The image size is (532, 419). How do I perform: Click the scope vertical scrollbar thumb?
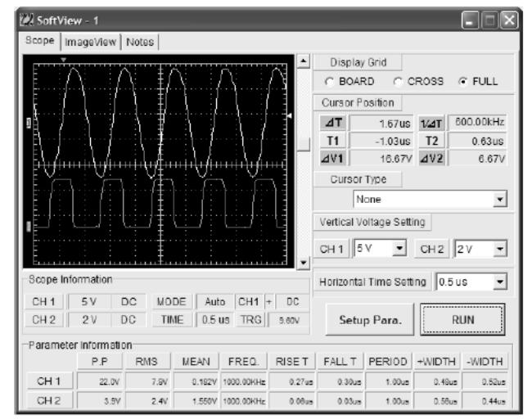(x=304, y=144)
